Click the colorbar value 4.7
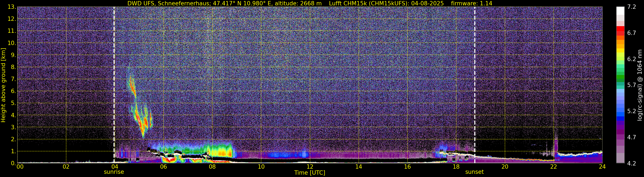The width and height of the screenshot is (644, 177). (632, 137)
